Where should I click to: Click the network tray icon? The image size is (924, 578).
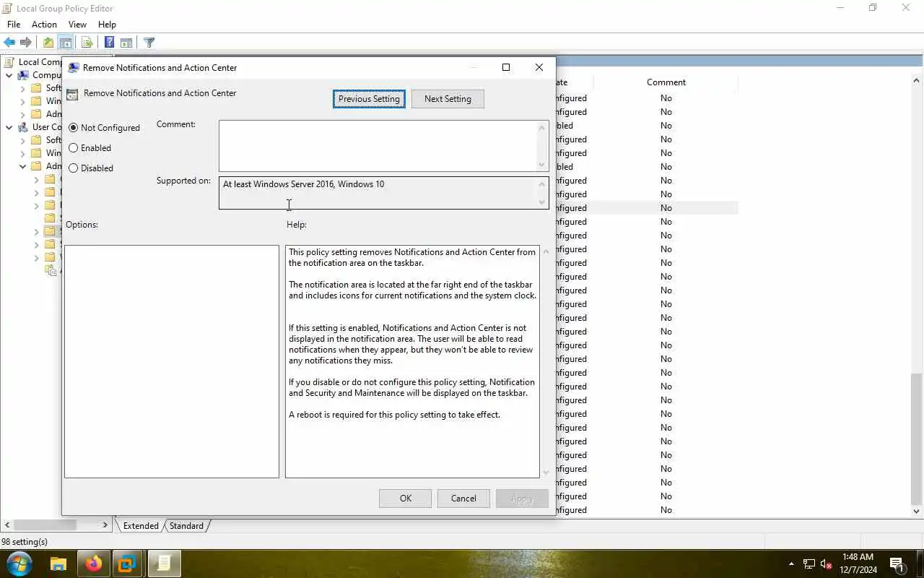pyautogui.click(x=809, y=564)
